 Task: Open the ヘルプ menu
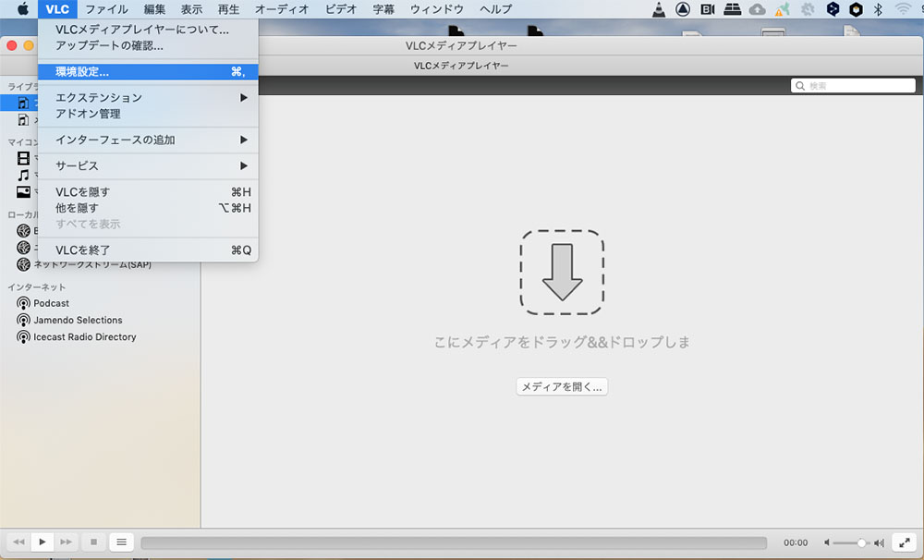coord(495,9)
